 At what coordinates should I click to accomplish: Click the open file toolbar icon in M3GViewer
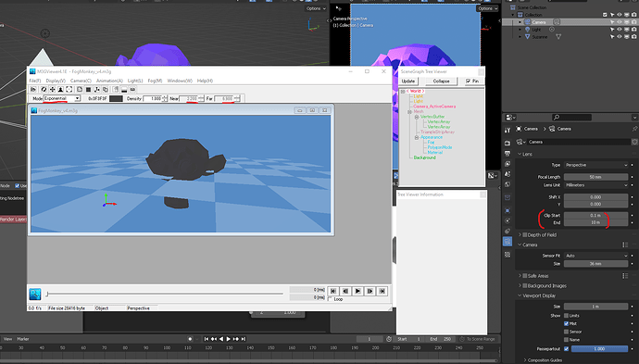pyautogui.click(x=33, y=89)
